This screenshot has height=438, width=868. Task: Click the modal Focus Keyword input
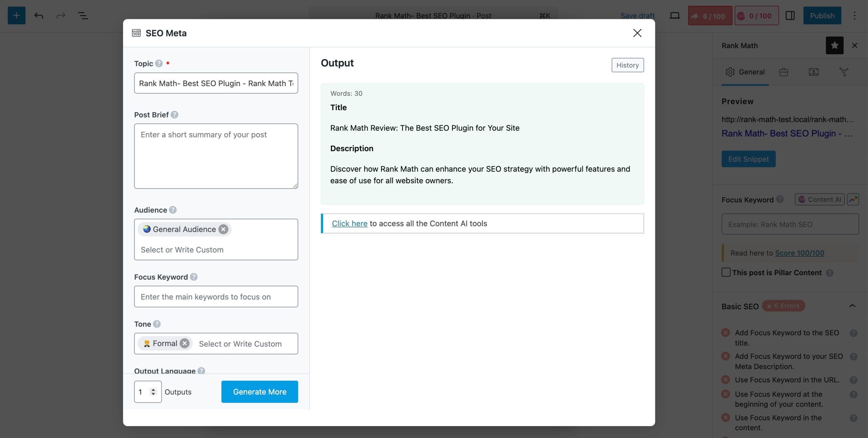216,297
